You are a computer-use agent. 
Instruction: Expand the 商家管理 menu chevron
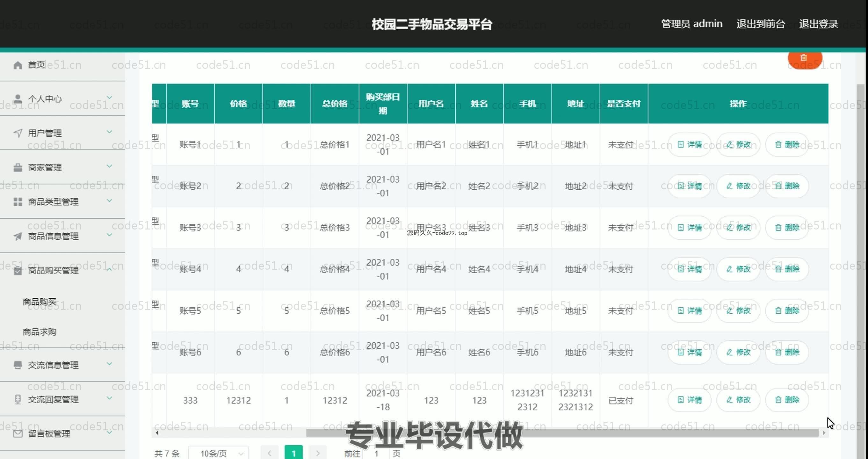110,166
